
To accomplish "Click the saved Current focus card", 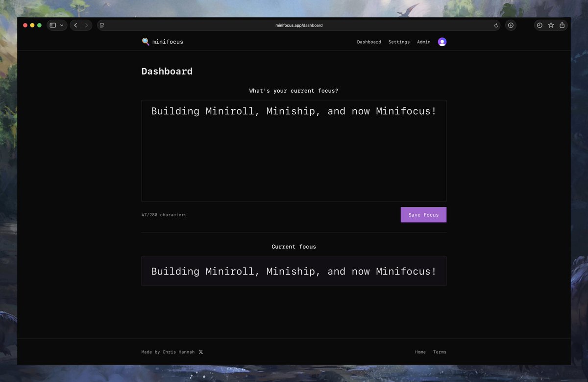I will point(294,271).
